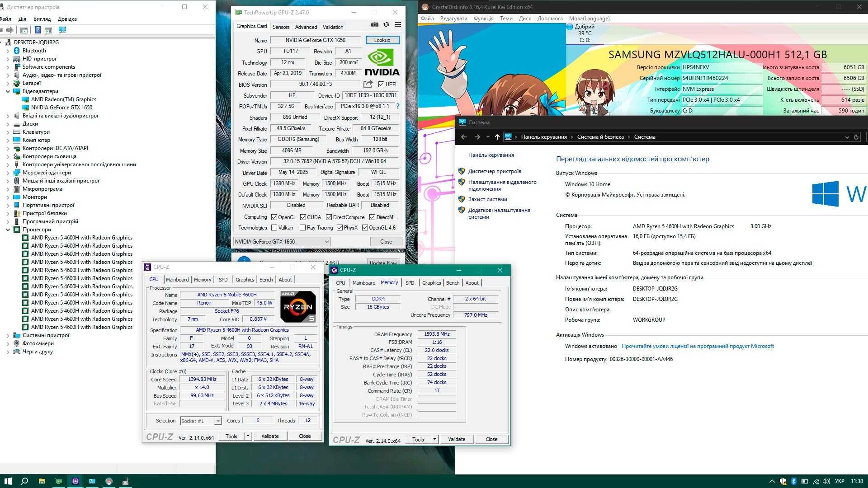The height and width of the screenshot is (488, 868).
Task: Switch to the Advanced tab in GPU-Z
Action: click(x=306, y=27)
